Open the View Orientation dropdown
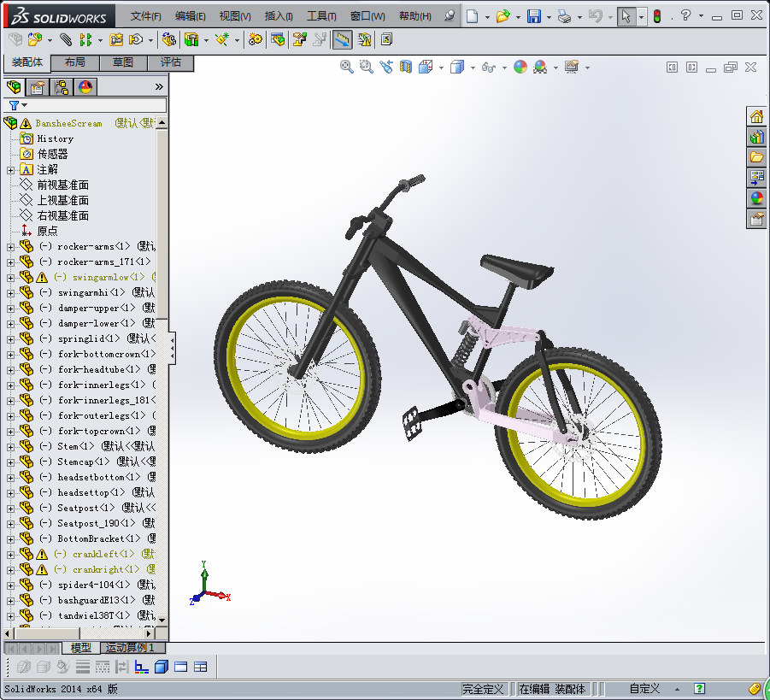This screenshot has height=700, width=770. (x=441, y=68)
